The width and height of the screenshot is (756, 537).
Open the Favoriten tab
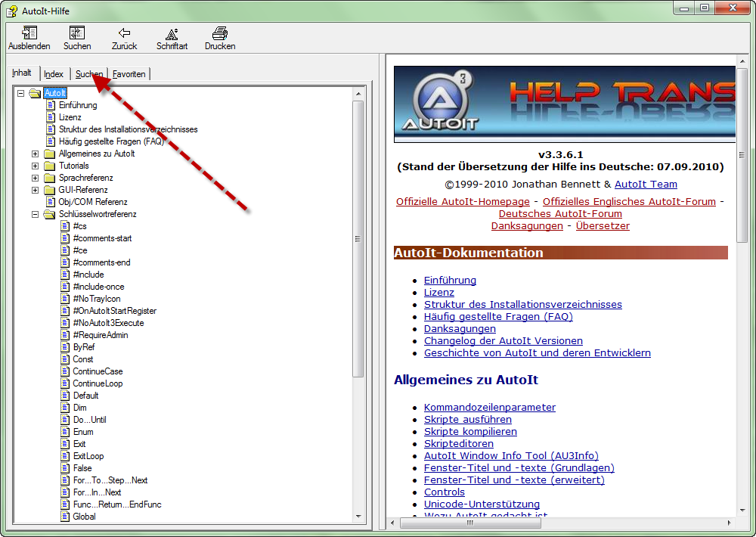(129, 74)
